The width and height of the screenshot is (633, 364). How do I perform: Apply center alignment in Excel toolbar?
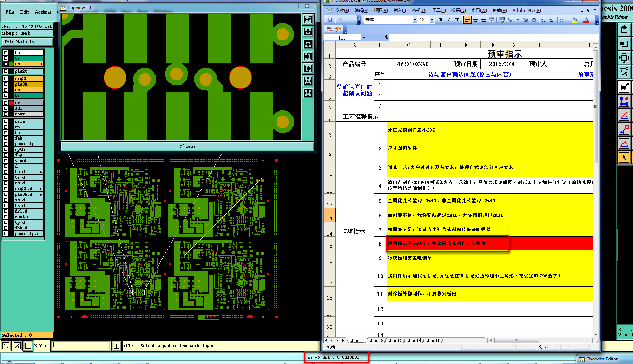475,20
